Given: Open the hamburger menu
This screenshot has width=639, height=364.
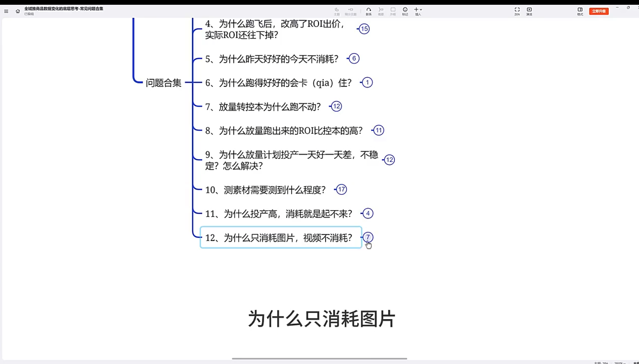Looking at the screenshot, I should coord(6,11).
